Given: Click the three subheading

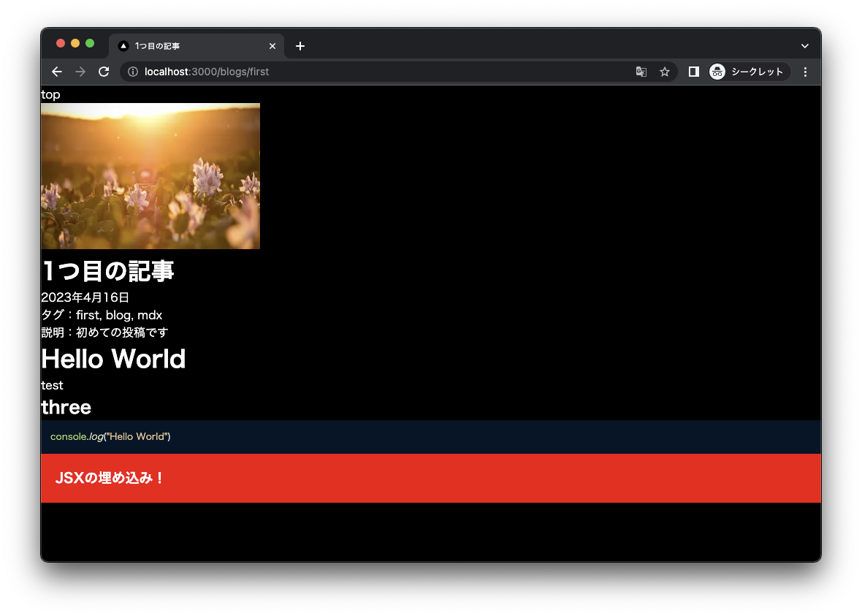Looking at the screenshot, I should point(66,408).
